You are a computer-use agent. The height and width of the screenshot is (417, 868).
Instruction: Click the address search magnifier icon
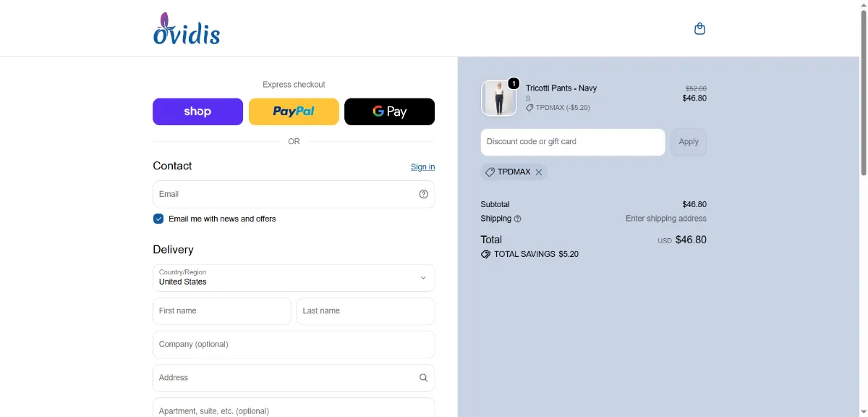coord(424,378)
